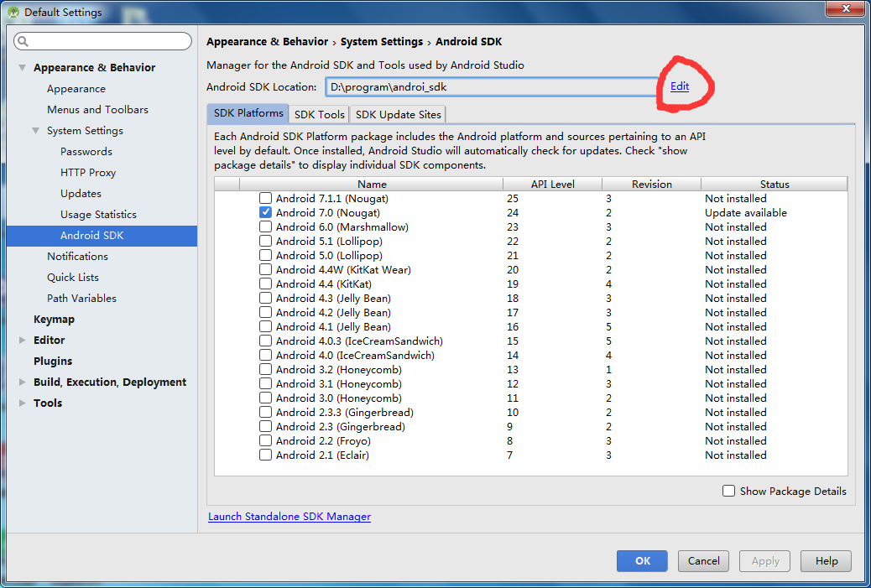
Task: Check the Android 4.4 (KitKat) checkbox
Action: pos(265,284)
